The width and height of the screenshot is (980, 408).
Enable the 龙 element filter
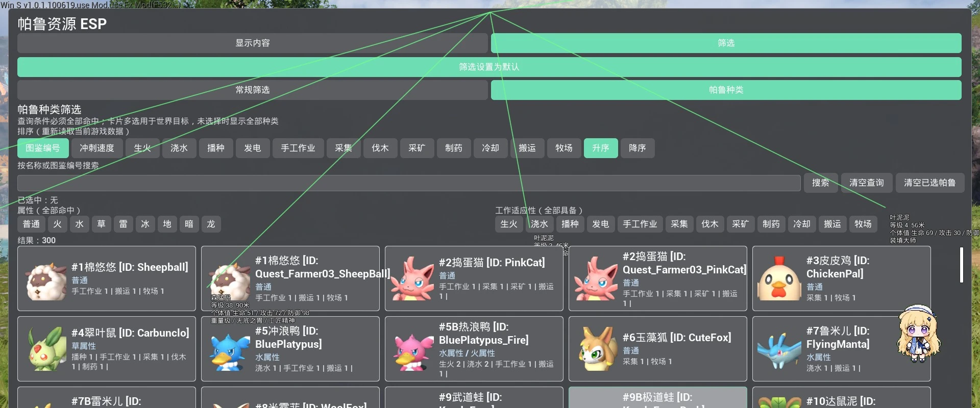(x=211, y=224)
